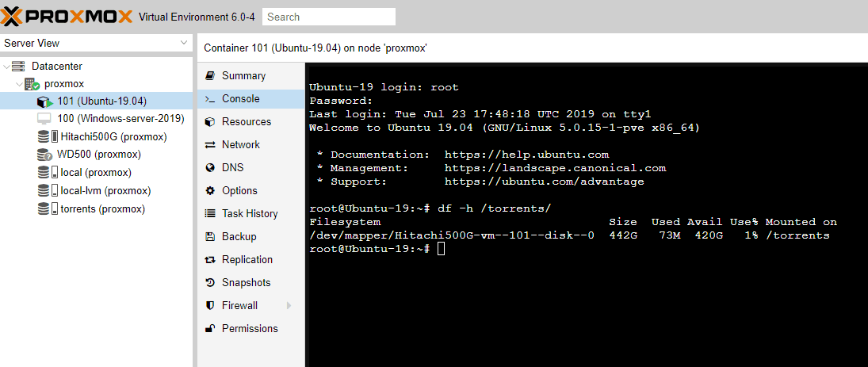Click the Replication retweet icon
Viewport: 868px width, 367px height.
click(x=210, y=260)
